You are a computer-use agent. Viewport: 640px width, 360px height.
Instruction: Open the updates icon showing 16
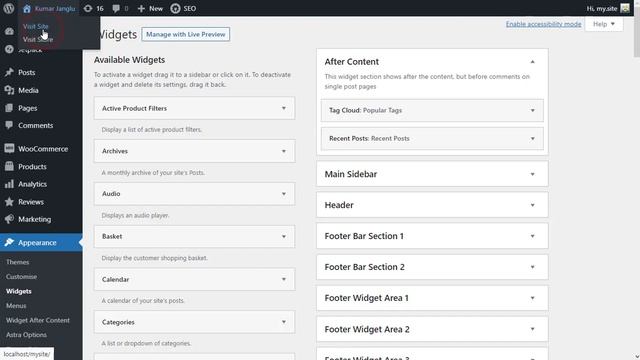[88, 8]
